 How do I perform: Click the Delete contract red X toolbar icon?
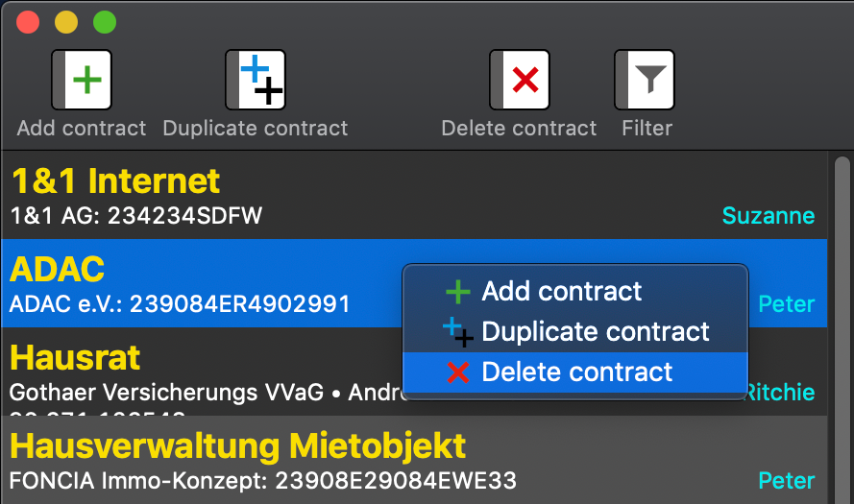[520, 80]
